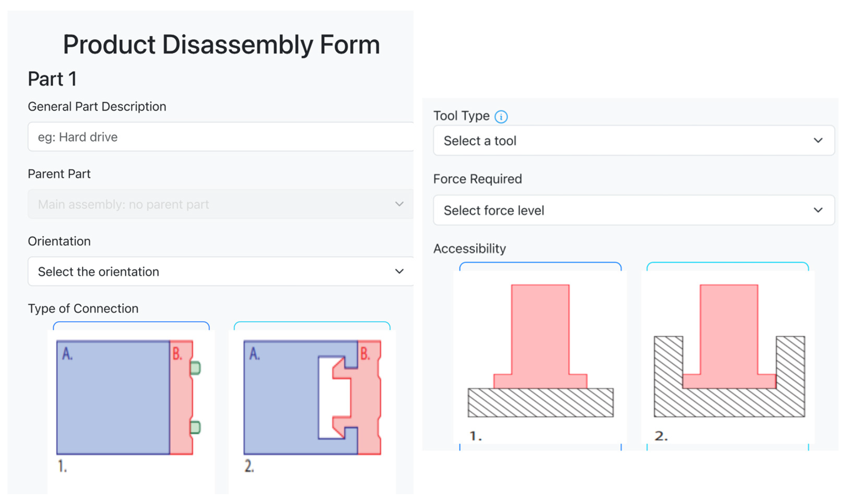Click the Tool Type chevron arrow

coord(818,140)
